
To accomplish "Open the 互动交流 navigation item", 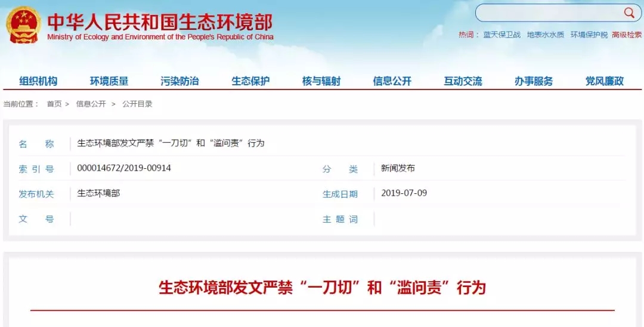I will [463, 81].
